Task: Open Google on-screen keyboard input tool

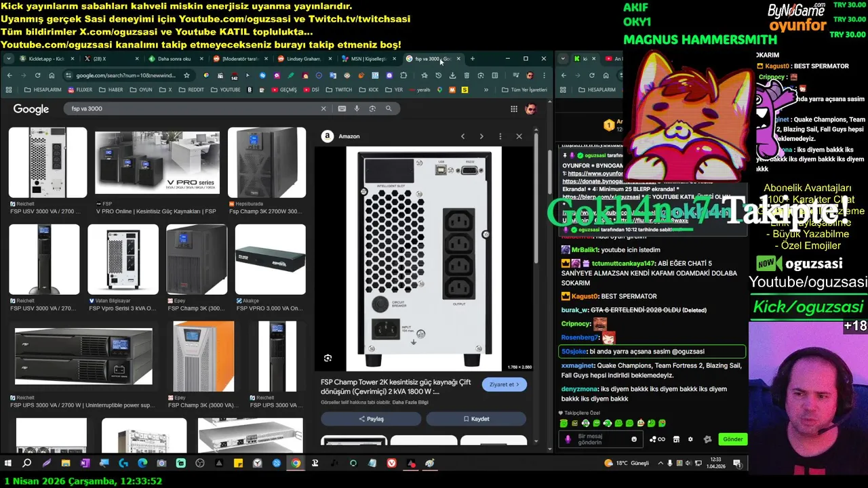Action: 342,108
